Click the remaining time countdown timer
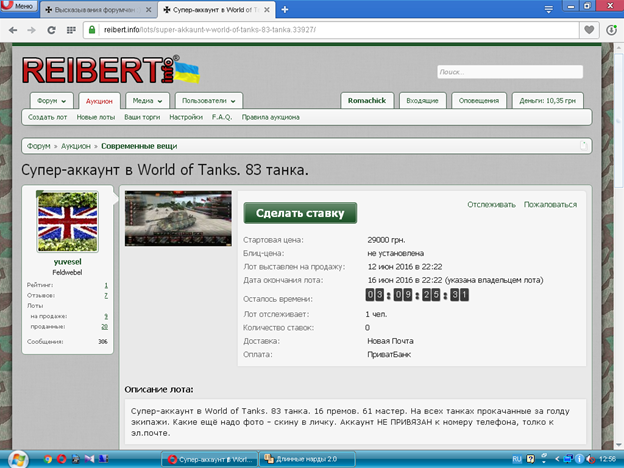 click(417, 295)
